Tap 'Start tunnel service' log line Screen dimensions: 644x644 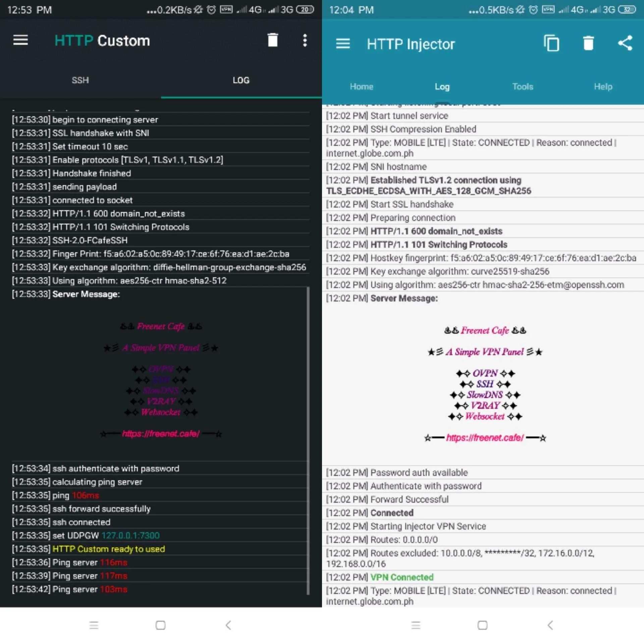483,115
